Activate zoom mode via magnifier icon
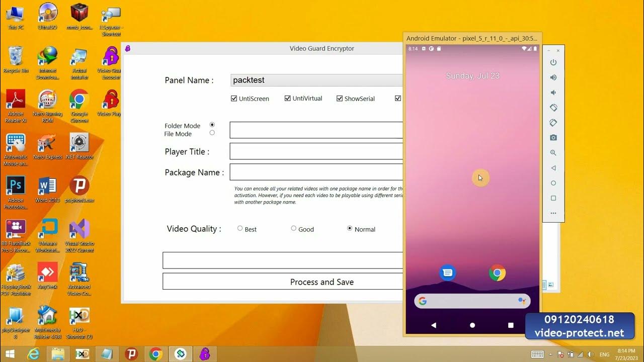The height and width of the screenshot is (362, 644). click(x=553, y=153)
